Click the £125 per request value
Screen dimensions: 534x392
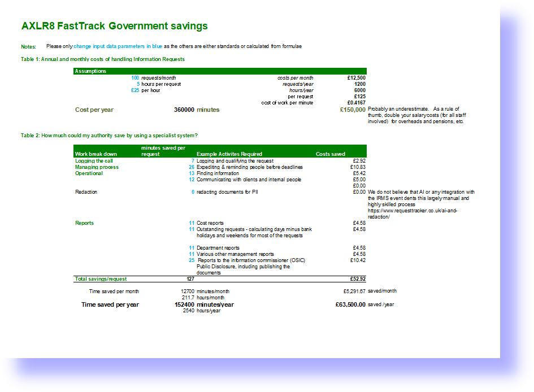tap(359, 96)
